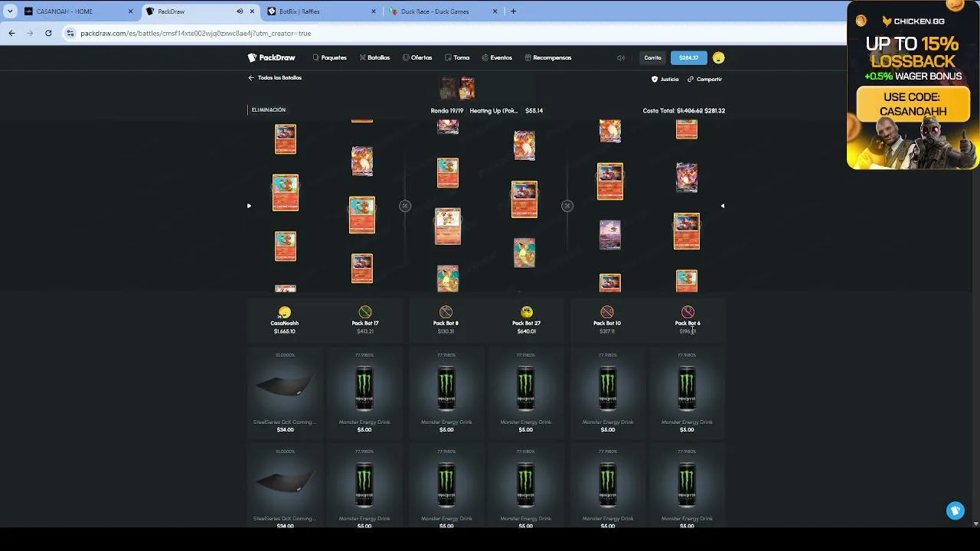Mute site sound with the speaker icon

(621, 57)
